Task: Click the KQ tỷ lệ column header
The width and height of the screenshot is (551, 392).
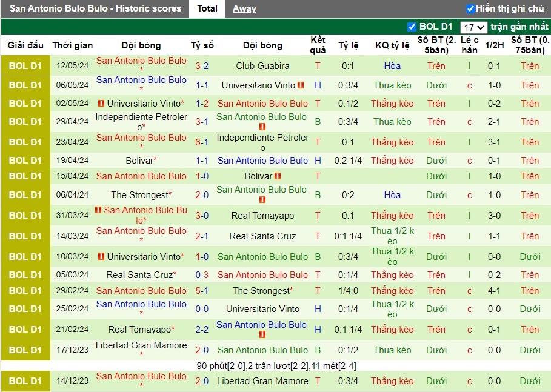Action: click(392, 45)
